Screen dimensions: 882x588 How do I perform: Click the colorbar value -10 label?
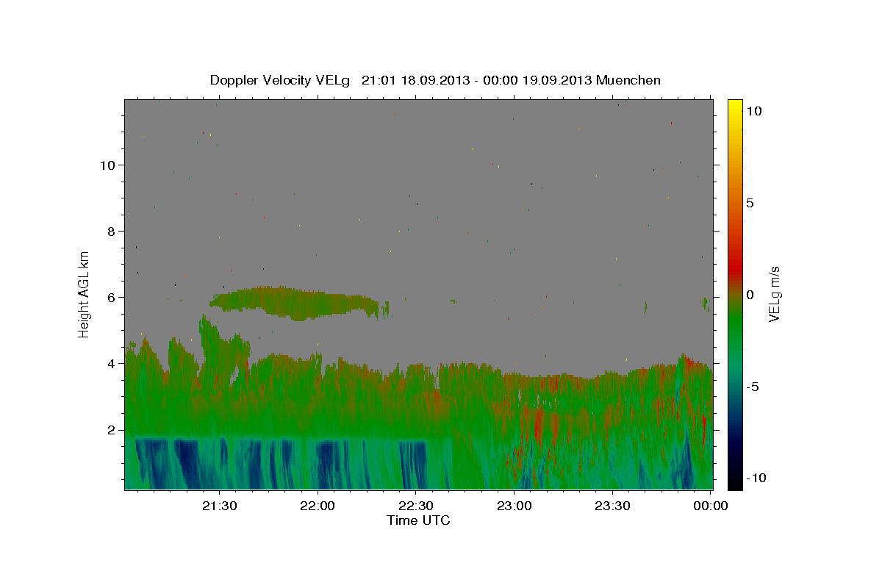(756, 478)
